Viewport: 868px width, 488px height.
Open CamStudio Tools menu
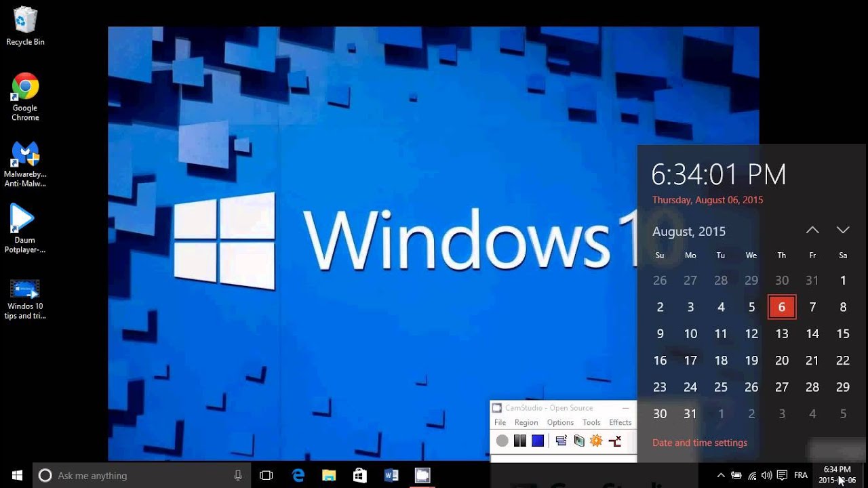pyautogui.click(x=591, y=422)
